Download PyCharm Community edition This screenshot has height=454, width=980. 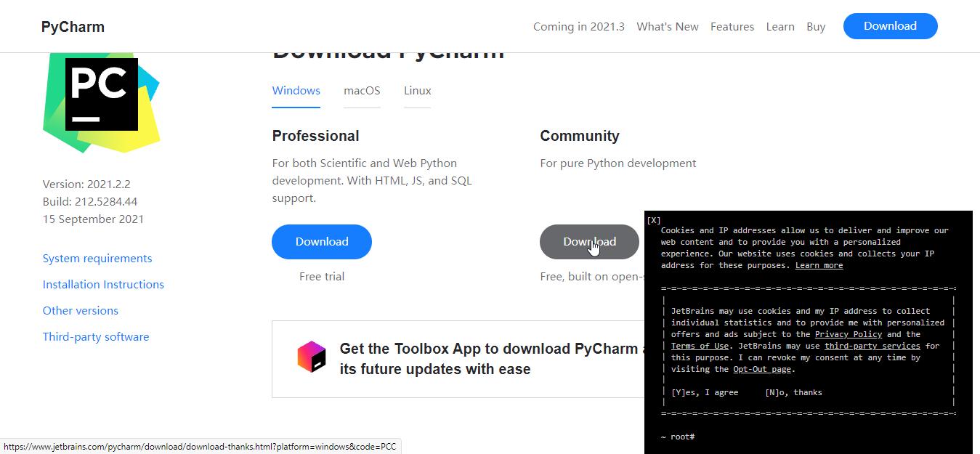click(589, 242)
